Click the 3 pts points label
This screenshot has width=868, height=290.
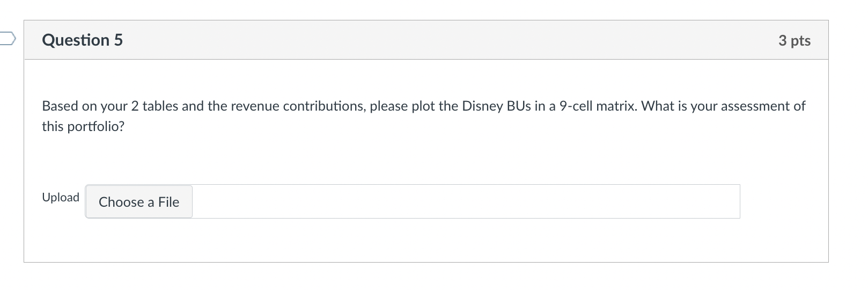[794, 41]
